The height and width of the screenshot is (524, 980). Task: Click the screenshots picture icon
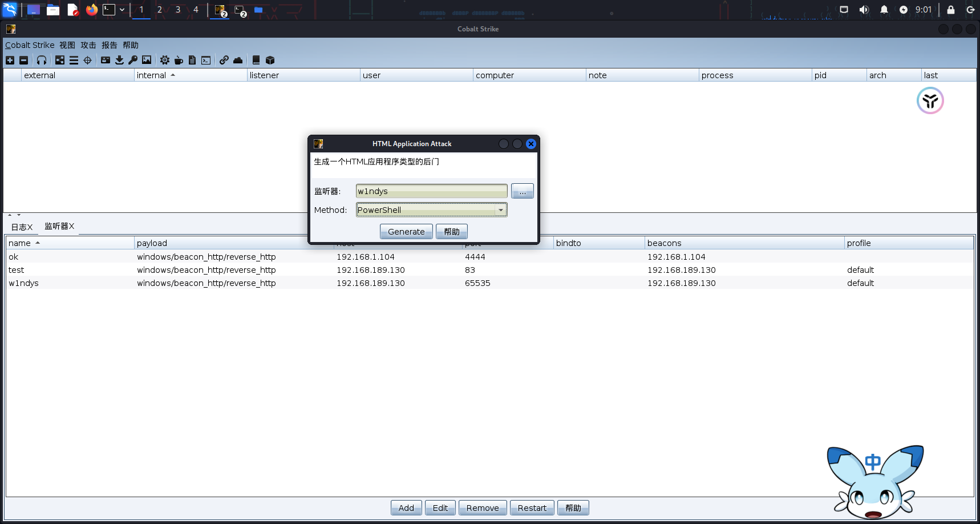pyautogui.click(x=147, y=60)
